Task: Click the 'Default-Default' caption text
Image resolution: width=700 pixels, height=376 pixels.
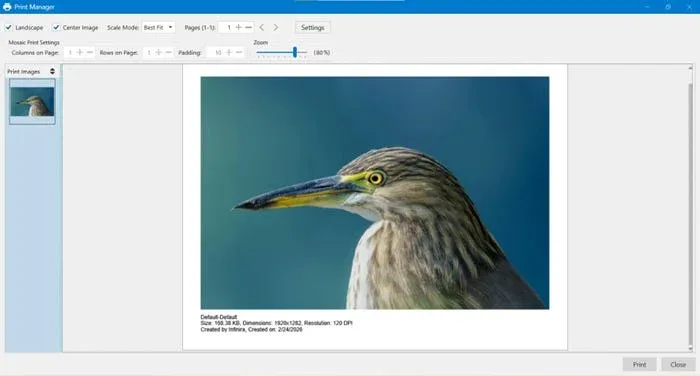Action: tap(219, 317)
